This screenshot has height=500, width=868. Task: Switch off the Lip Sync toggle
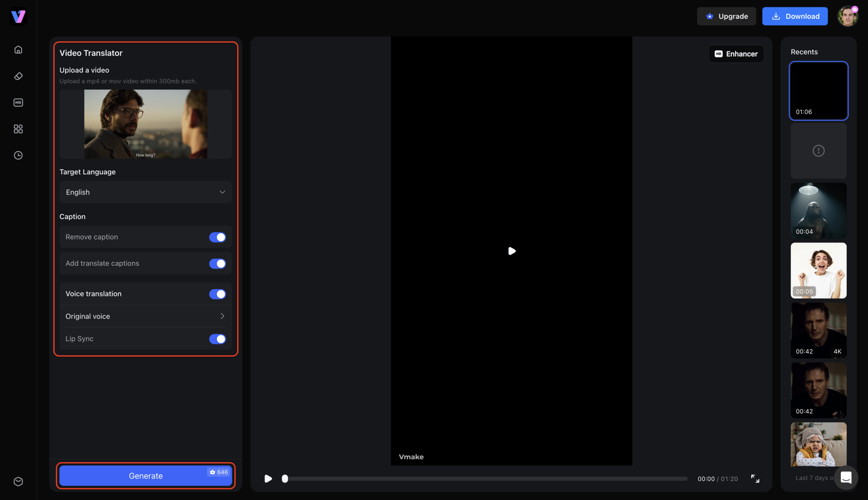[217, 339]
